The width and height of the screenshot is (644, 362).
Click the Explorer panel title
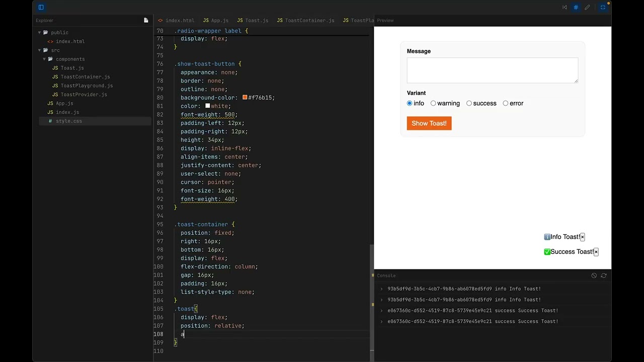pos(44,20)
